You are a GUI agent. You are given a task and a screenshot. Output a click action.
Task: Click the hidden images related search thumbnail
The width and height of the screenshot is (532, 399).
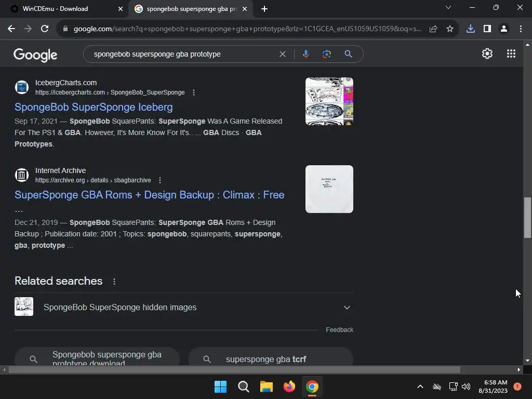pyautogui.click(x=24, y=307)
